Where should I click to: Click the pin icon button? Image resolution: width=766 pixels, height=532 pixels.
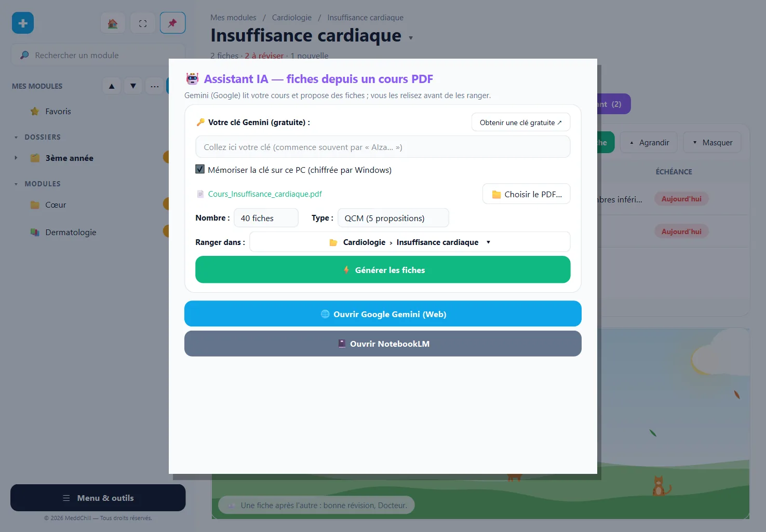[x=172, y=23]
